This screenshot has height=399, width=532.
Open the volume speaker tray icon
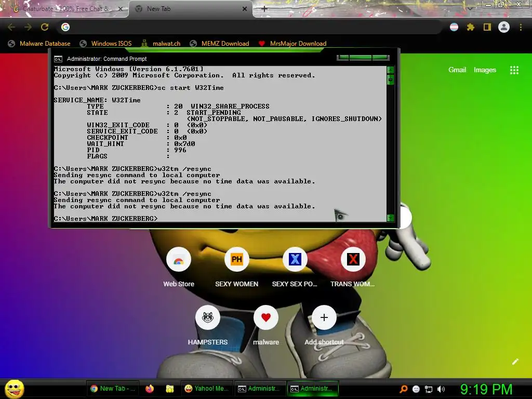coord(441,389)
